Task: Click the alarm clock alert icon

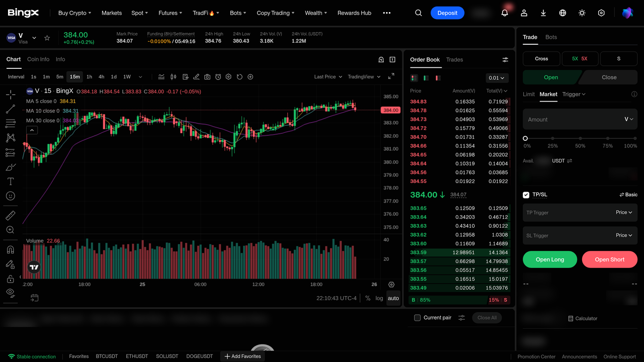Action: [x=218, y=77]
